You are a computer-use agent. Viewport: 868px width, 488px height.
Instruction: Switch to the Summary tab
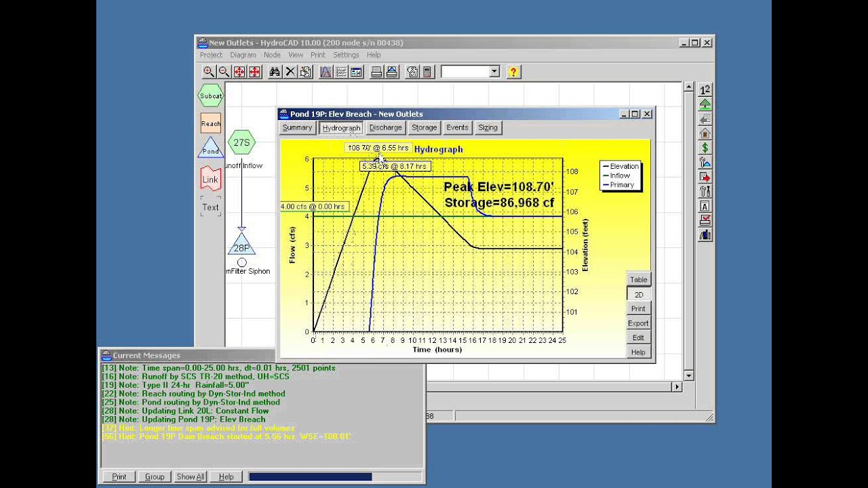[297, 127]
